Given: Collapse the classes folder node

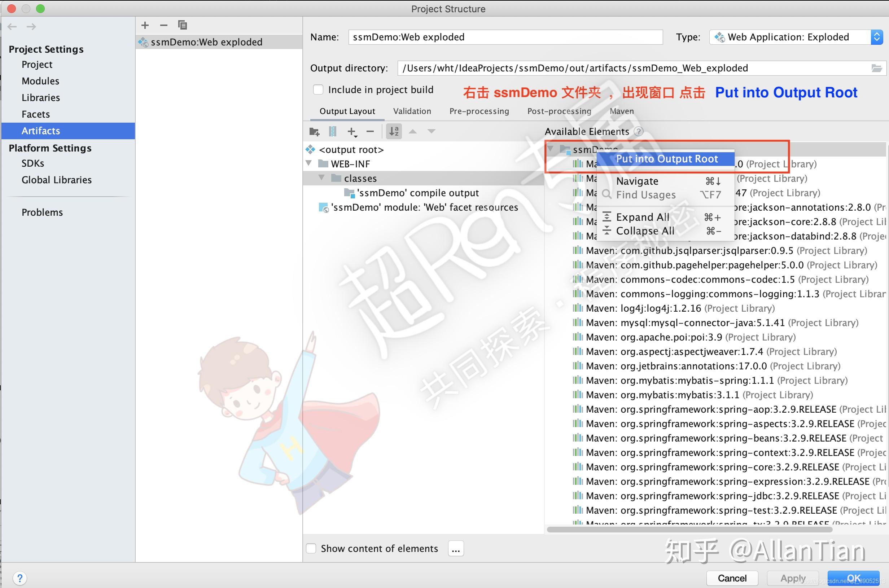Looking at the screenshot, I should [321, 178].
